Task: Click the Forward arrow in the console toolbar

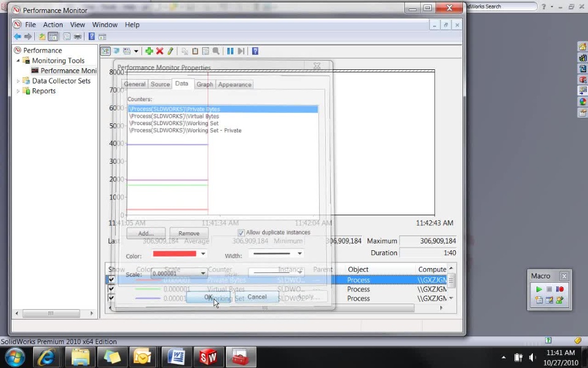Action: click(x=28, y=36)
